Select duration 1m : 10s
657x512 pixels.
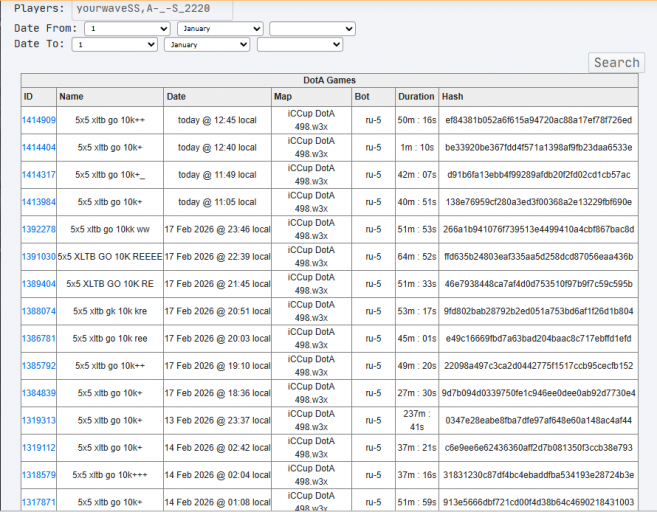[x=416, y=147]
